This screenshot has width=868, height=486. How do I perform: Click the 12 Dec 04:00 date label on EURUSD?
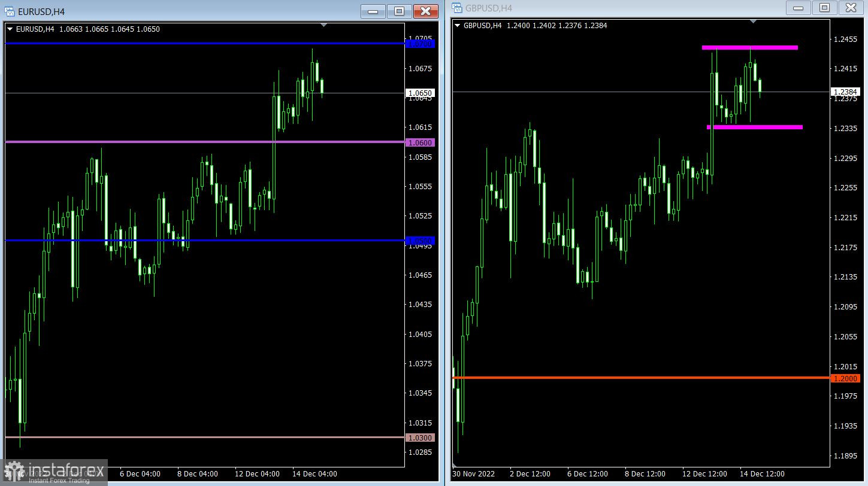[x=257, y=474]
